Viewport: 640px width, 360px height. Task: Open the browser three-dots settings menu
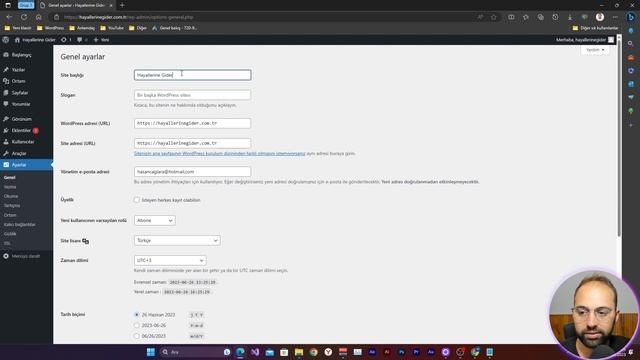pyautogui.click(x=615, y=17)
